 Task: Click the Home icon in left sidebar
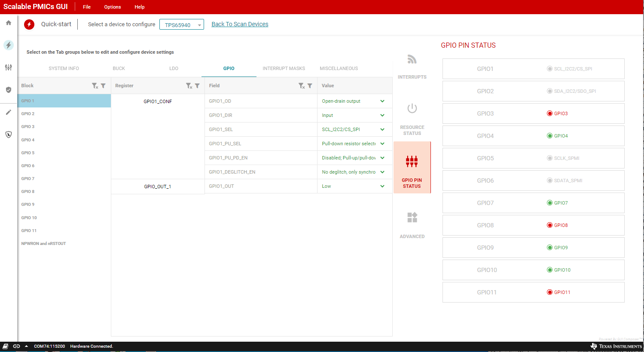(x=9, y=23)
